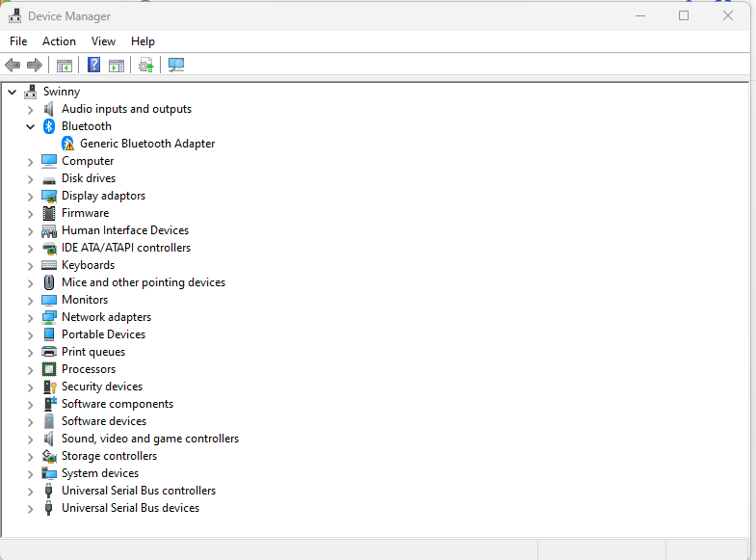The width and height of the screenshot is (756, 560).
Task: Expand the Sound, video and game controllers category
Action: click(x=31, y=440)
